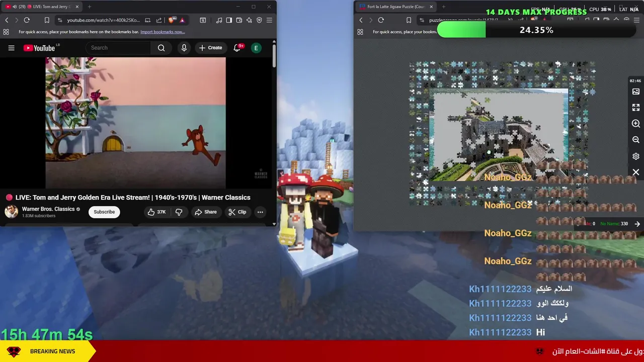Close the Fort la Latte puzzle tab
This screenshot has width=644, height=362.
(x=431, y=7)
